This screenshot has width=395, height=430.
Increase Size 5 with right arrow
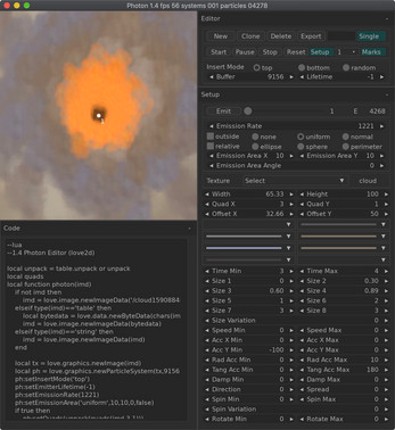[292, 301]
